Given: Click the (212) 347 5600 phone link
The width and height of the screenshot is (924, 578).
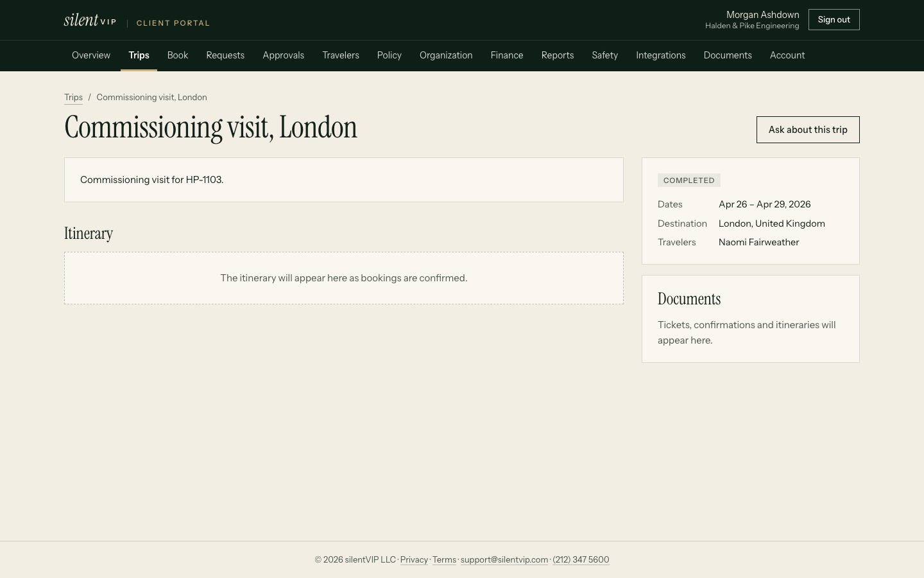Looking at the screenshot, I should [x=581, y=560].
